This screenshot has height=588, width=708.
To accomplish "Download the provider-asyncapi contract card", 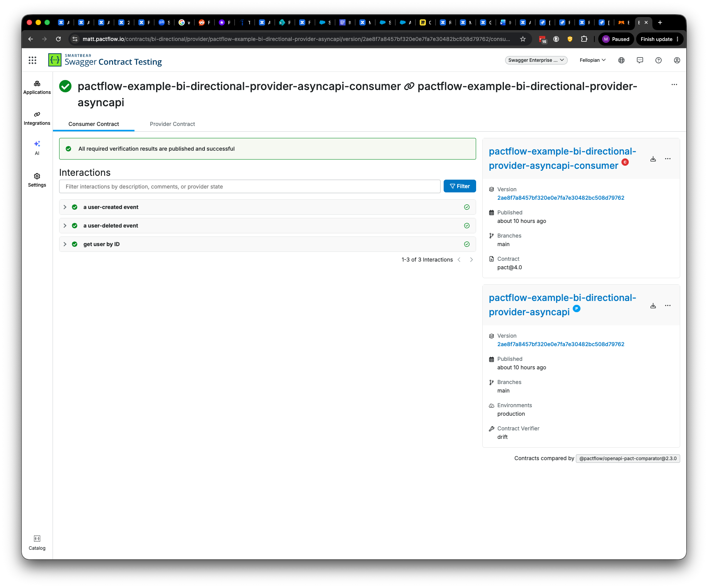I will click(653, 306).
